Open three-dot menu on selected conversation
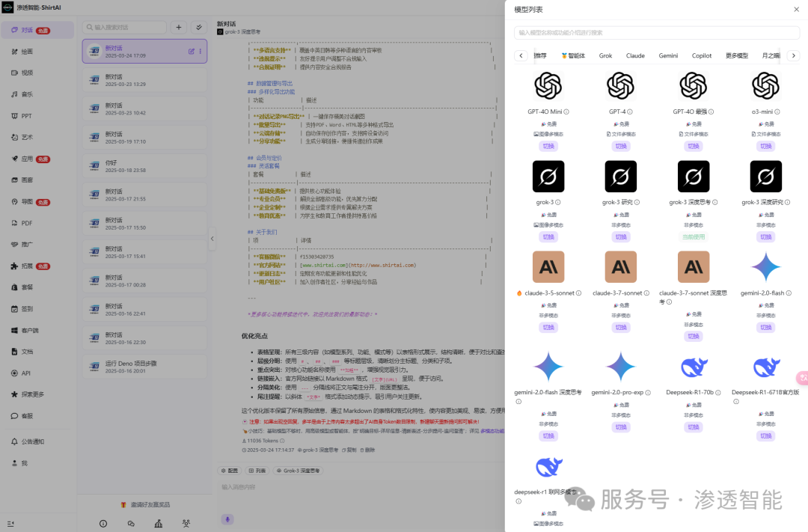808x532 pixels. point(201,52)
